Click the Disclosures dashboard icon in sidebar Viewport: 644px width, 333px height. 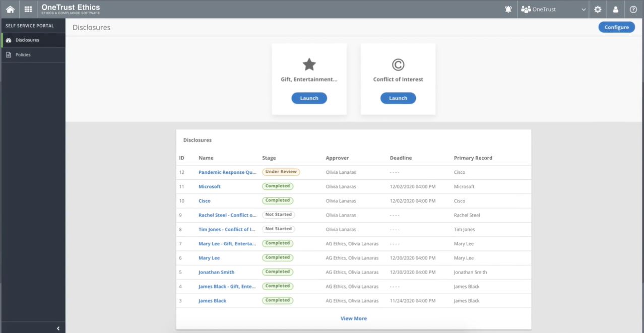point(9,40)
